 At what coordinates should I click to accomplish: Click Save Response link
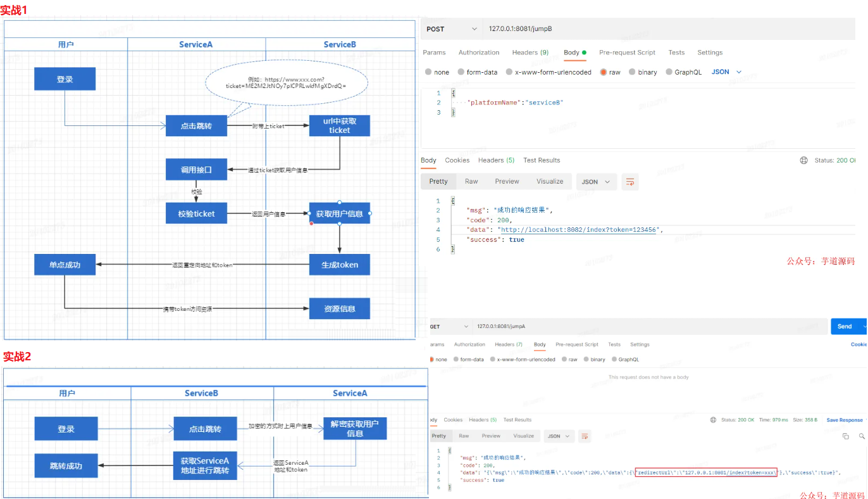coord(844,420)
